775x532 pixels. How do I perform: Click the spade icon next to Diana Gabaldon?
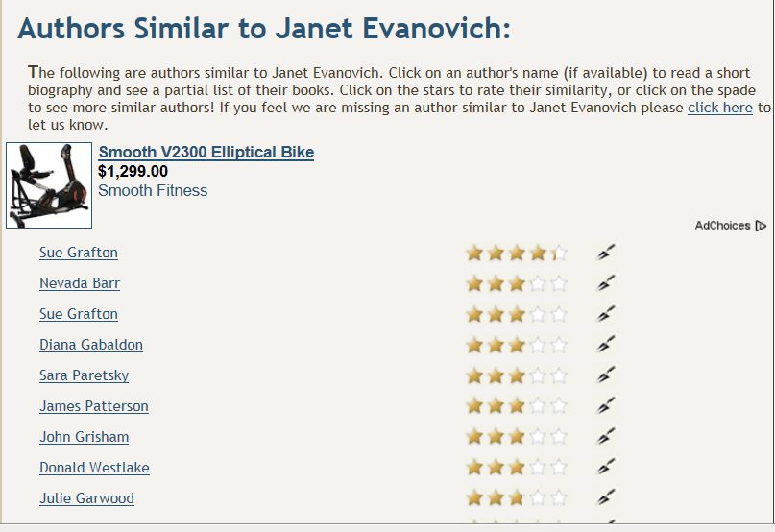pyautogui.click(x=605, y=345)
